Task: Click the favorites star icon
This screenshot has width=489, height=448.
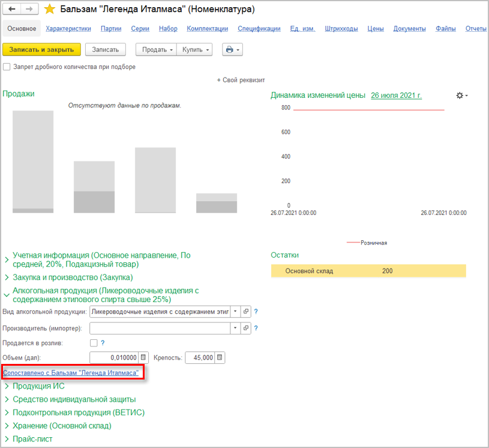Action: pos(50,10)
